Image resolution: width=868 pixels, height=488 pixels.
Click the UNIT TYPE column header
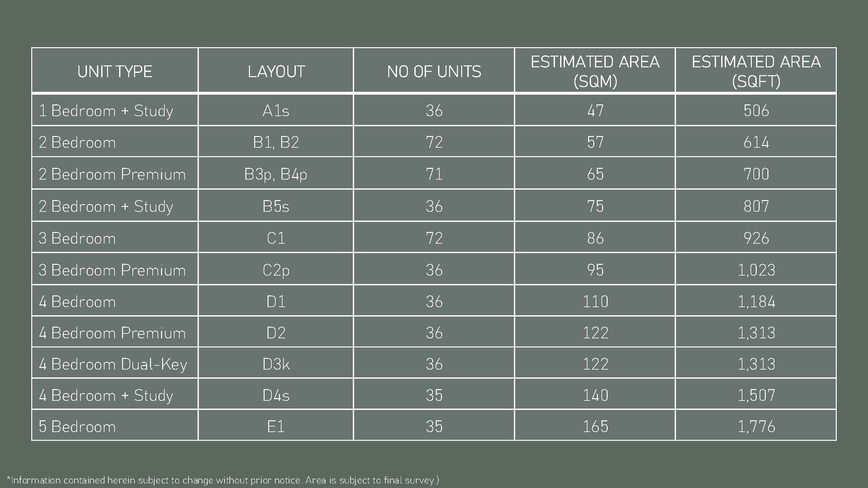tap(115, 71)
